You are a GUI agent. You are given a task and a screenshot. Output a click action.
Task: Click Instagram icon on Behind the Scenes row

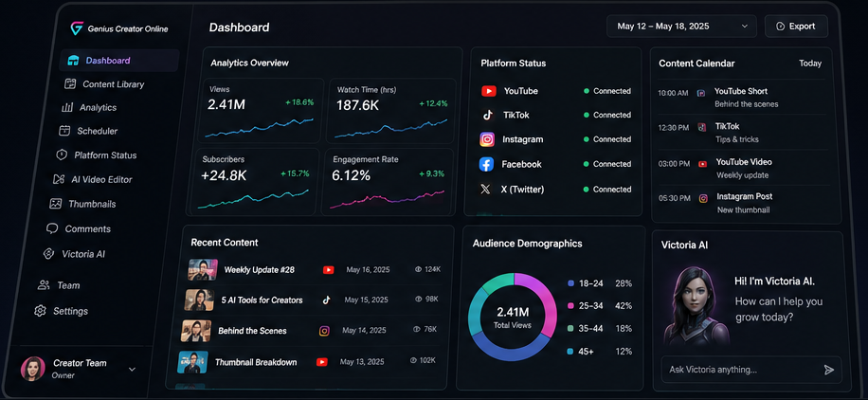coord(324,331)
